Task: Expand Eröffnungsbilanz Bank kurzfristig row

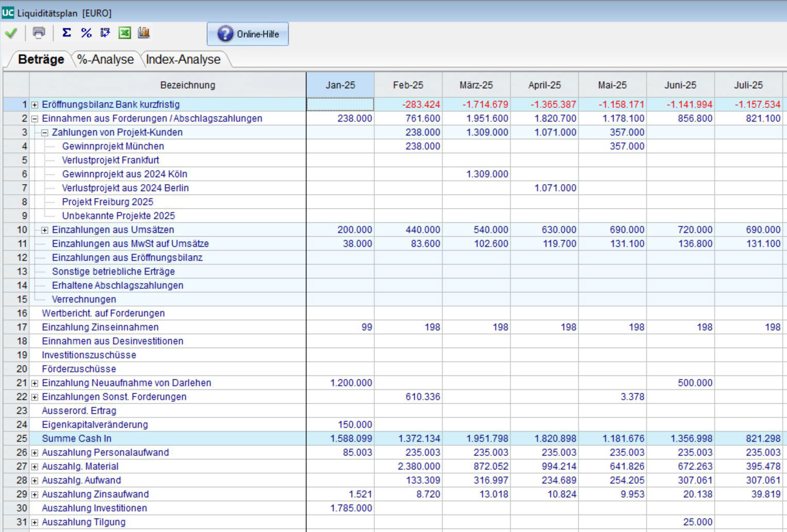Action: (x=35, y=105)
